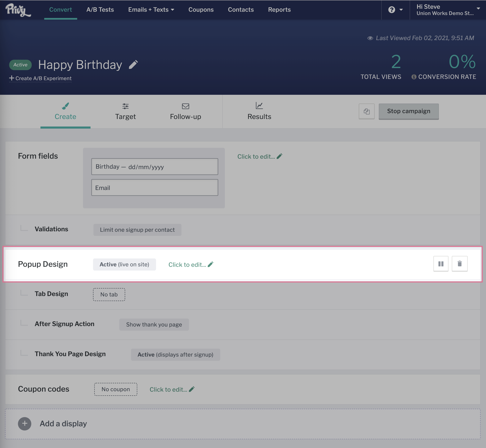
Task: Switch to the Follow-up tab
Action: click(185, 111)
